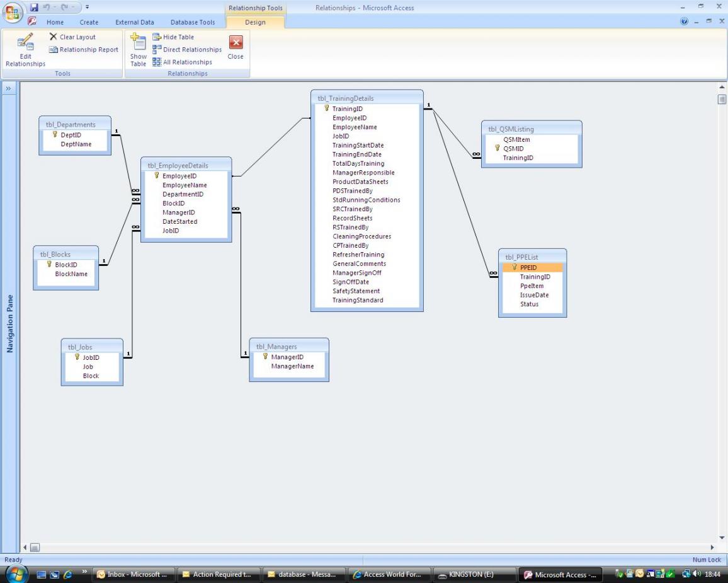Select tbl_EmployeeDetails title bar
This screenshot has width=728, height=583.
pos(186,165)
